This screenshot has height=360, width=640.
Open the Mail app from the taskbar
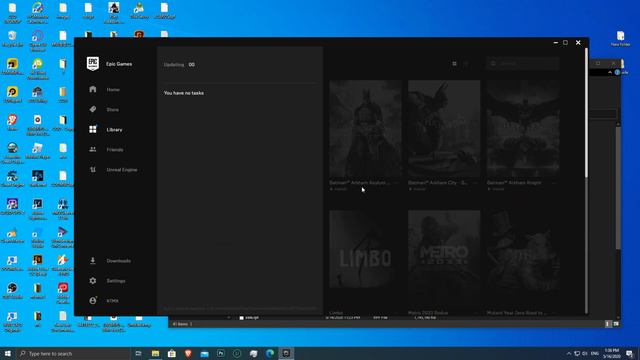pyautogui.click(x=204, y=353)
